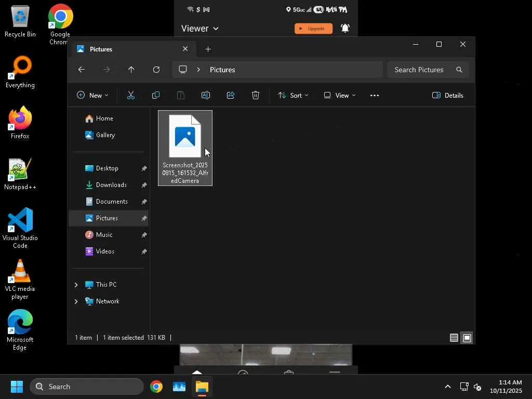Open the Sort dropdown

click(x=293, y=95)
